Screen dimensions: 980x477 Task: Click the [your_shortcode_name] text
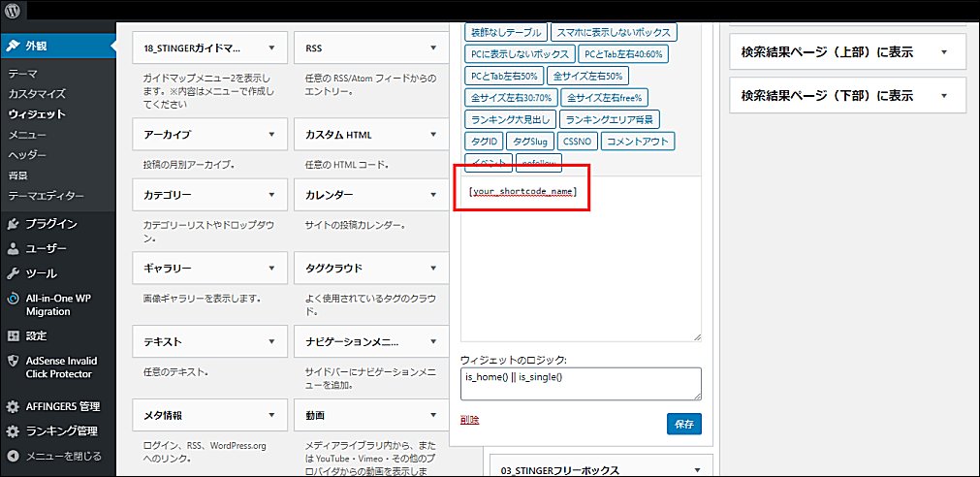(x=522, y=190)
